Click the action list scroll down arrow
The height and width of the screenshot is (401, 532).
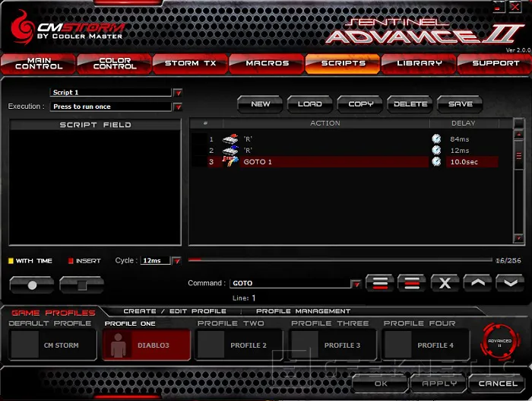pyautogui.click(x=519, y=239)
